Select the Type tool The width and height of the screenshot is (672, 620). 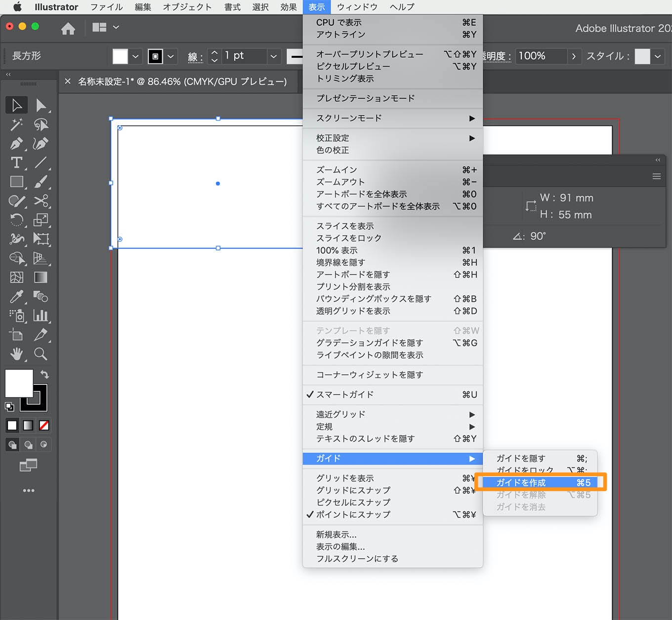17,163
